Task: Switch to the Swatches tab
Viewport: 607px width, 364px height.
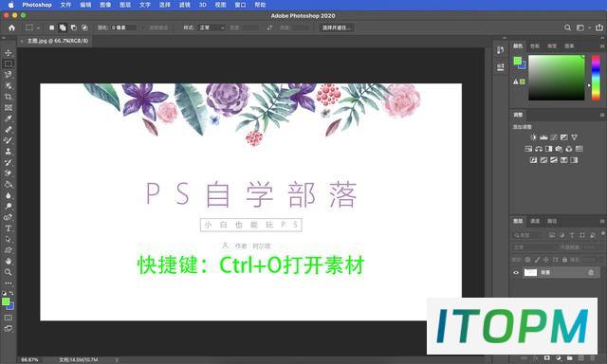Action: click(535, 46)
